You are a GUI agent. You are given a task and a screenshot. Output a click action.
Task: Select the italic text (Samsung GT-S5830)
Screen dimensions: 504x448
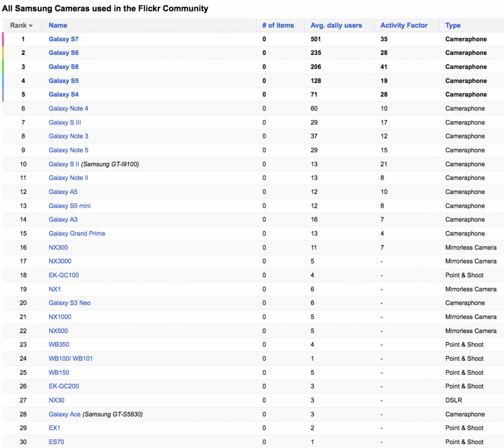coord(112,414)
